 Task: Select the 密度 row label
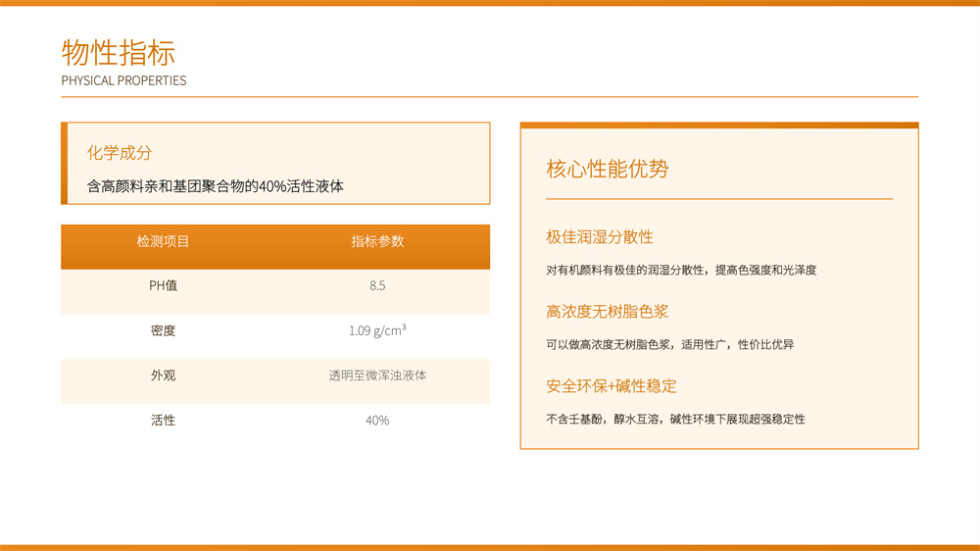tap(163, 330)
